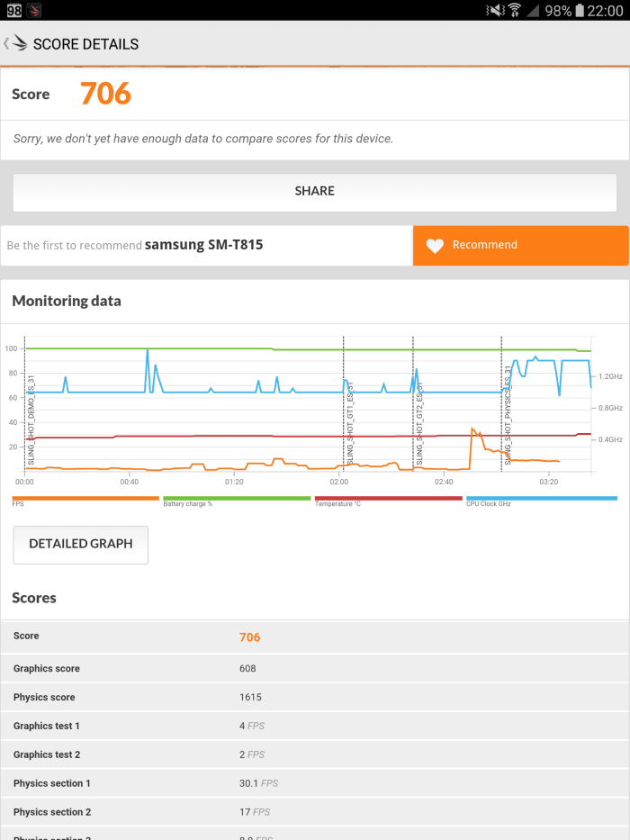Click the SLING_SHOT_GT1 marker in the graph
Image resolution: width=630 pixels, height=840 pixels.
coord(350,423)
